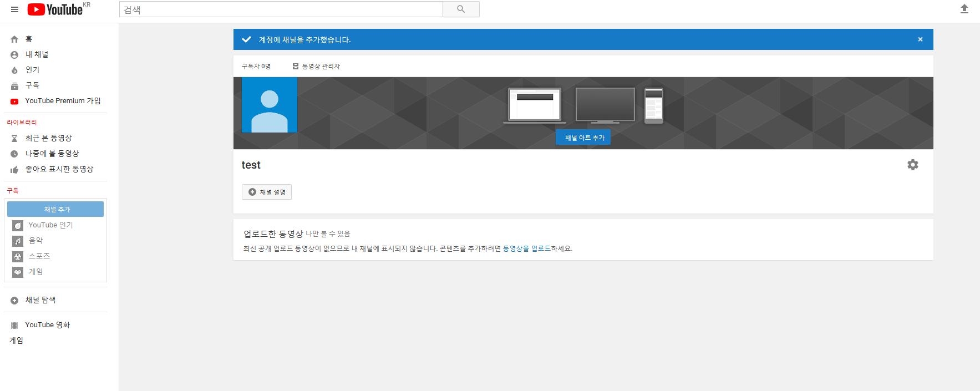Click the checkmark in the notification bar

(x=246, y=39)
